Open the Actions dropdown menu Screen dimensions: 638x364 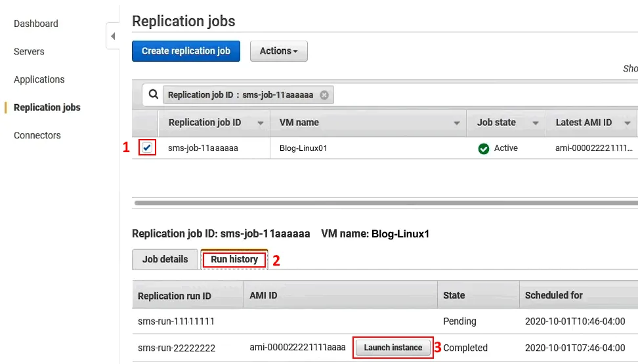[x=278, y=51]
